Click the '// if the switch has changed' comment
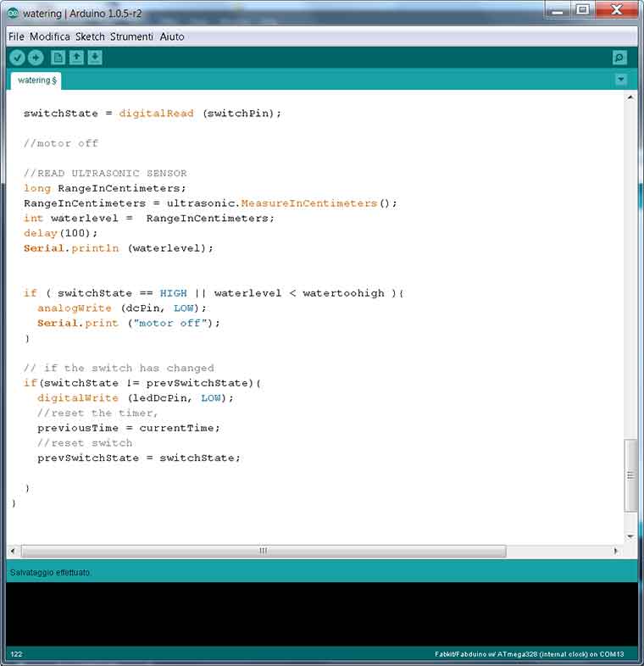Viewport: 644px width, 666px height. (x=119, y=368)
